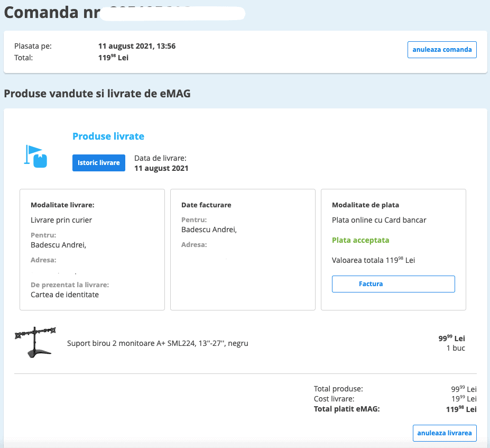Image resolution: width=490 pixels, height=448 pixels.
Task: Click the 'Date facturare' section header
Action: [x=206, y=205]
